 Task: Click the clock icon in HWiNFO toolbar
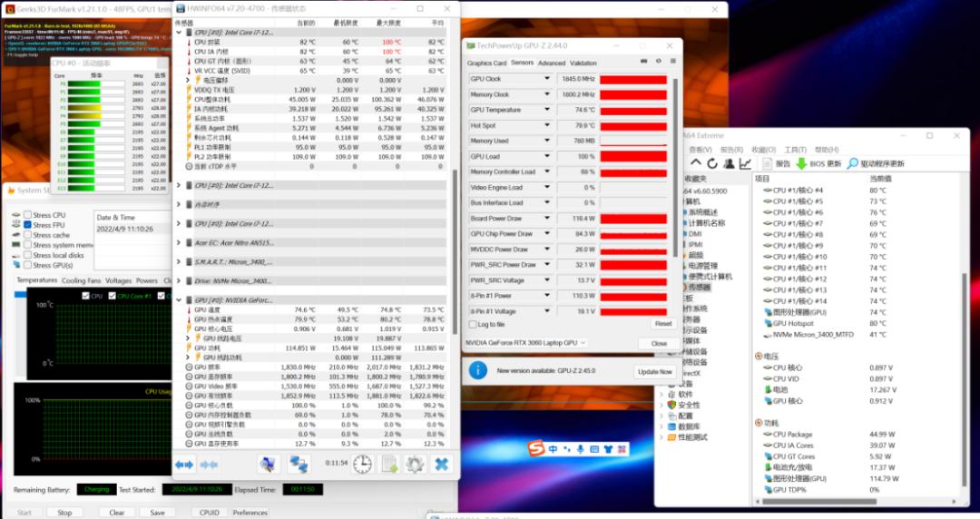point(362,464)
